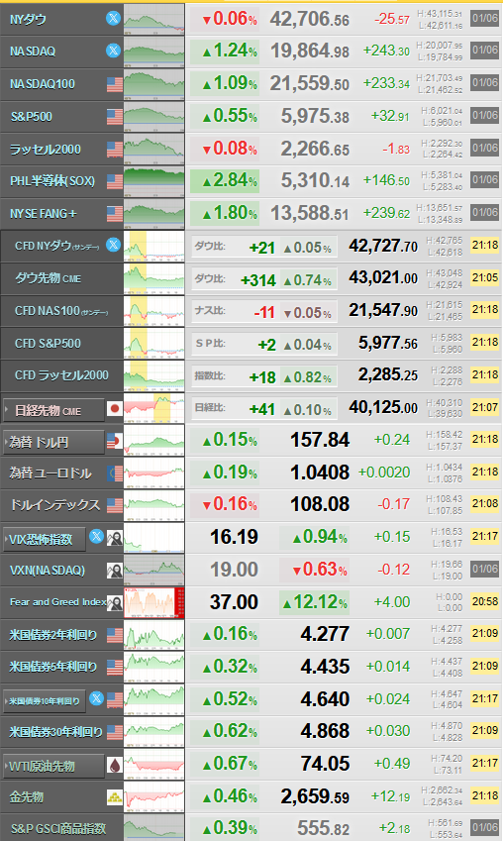This screenshot has height=841, width=504.
Task: Select the CFD ラッセル2000 label
Action: (x=61, y=374)
